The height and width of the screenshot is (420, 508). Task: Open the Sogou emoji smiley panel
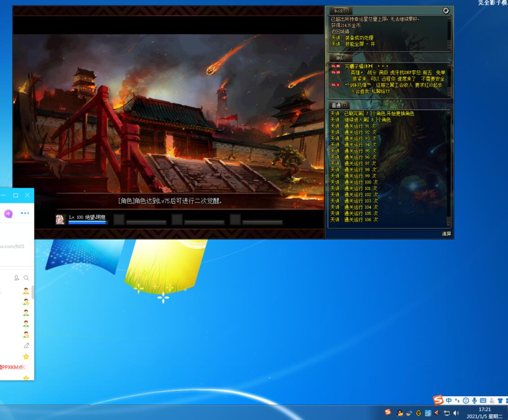[x=466, y=400]
